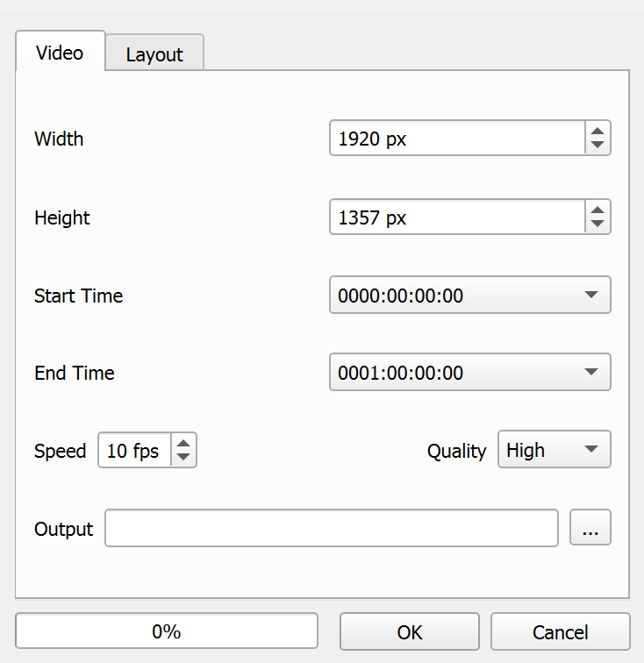Decrease Width with the down arrow
The height and width of the screenshot is (663, 644).
click(597, 146)
